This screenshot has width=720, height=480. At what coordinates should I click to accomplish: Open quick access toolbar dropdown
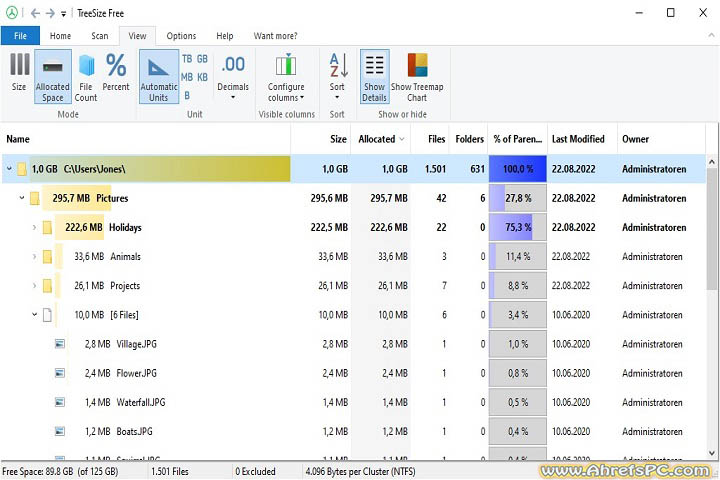[x=64, y=14]
